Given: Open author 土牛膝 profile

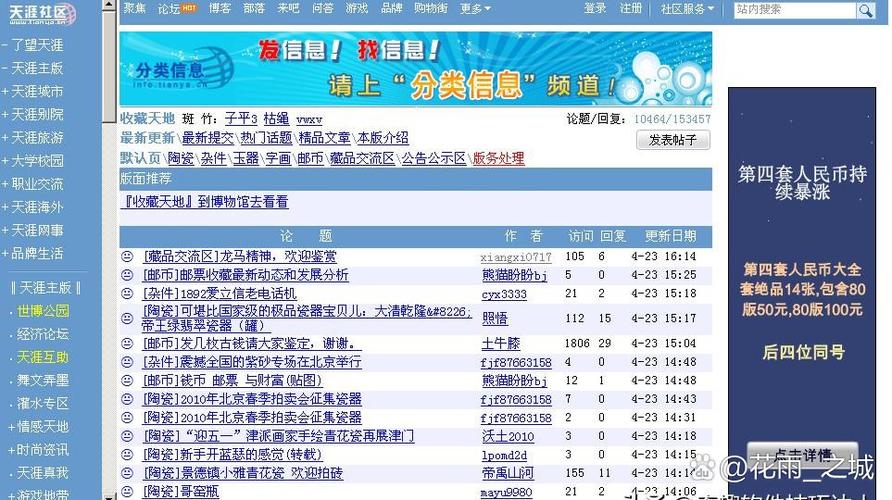Looking at the screenshot, I should point(501,344).
